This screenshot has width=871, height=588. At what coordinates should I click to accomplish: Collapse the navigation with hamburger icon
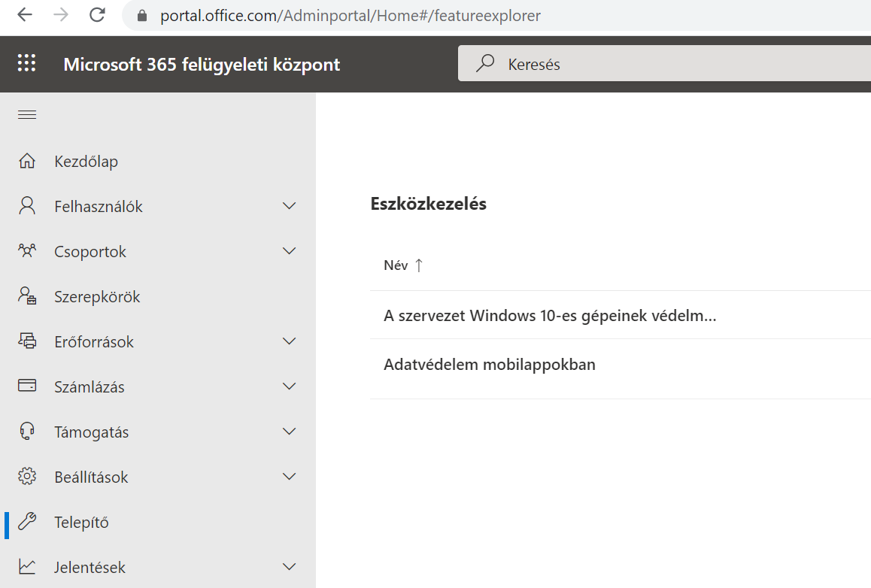27,115
